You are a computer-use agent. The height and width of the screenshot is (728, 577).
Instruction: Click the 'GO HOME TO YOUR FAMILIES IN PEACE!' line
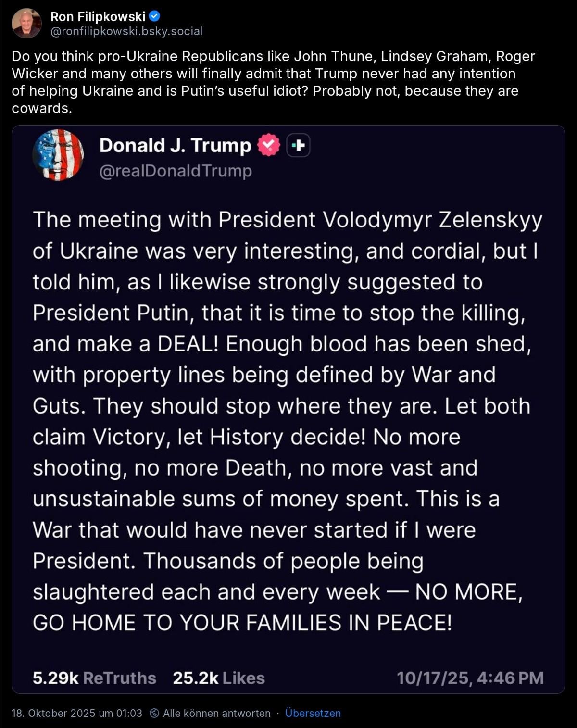pyautogui.click(x=242, y=623)
